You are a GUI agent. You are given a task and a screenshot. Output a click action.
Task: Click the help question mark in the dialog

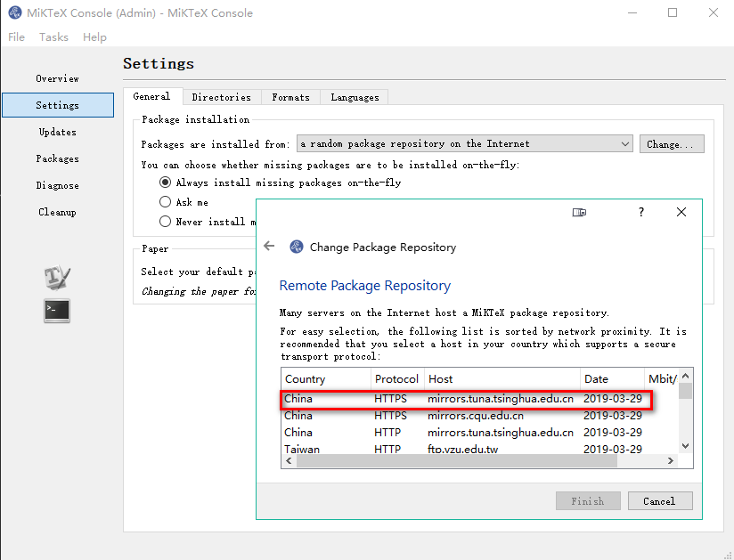coord(640,213)
